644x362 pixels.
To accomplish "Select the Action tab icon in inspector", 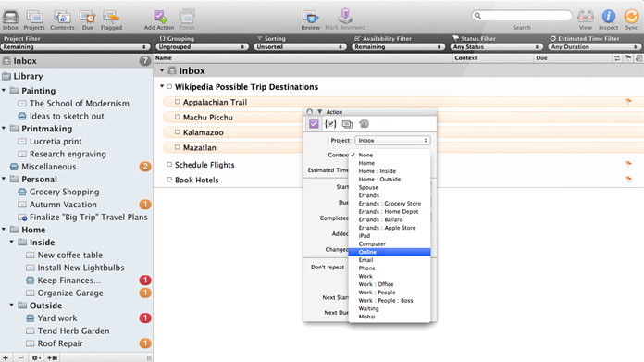I will 314,124.
